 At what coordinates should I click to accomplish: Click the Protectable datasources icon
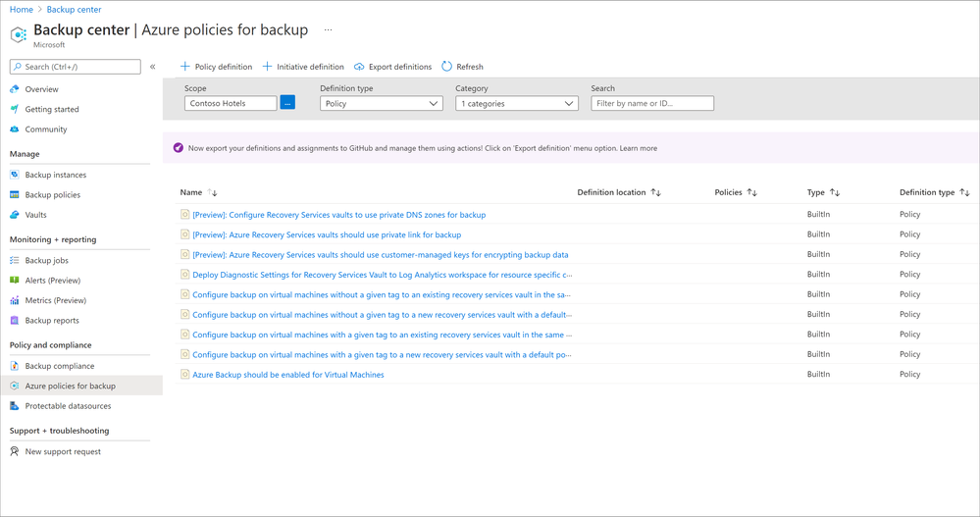[x=15, y=406]
